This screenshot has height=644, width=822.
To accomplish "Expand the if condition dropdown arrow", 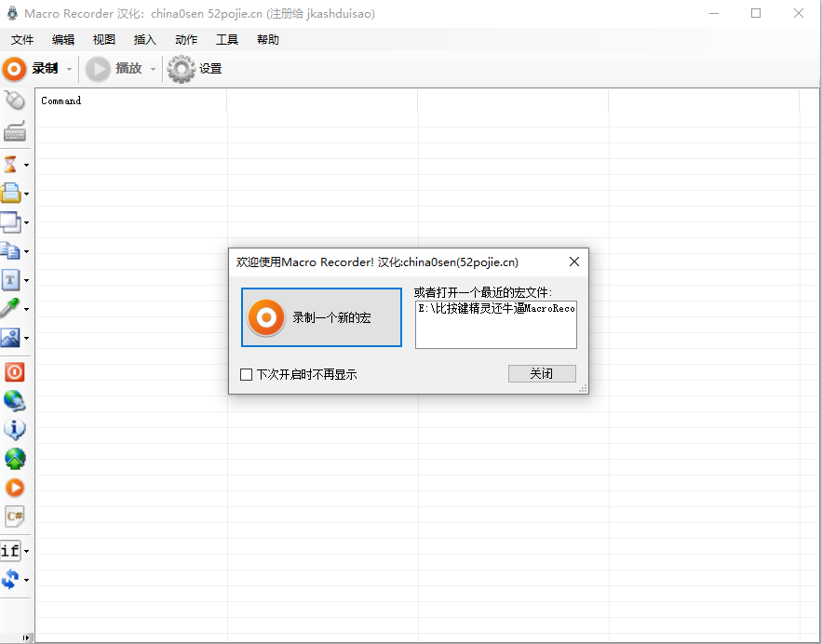I will coord(26,552).
